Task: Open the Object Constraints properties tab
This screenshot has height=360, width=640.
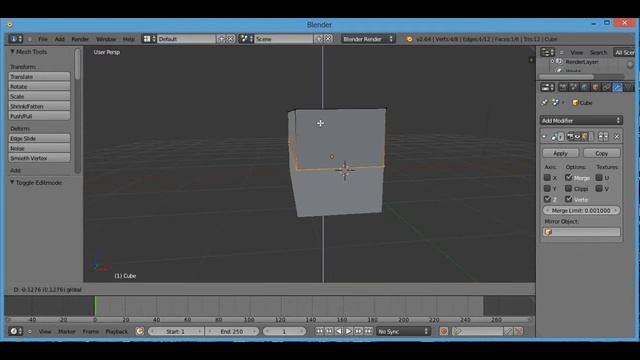Action: click(x=607, y=87)
